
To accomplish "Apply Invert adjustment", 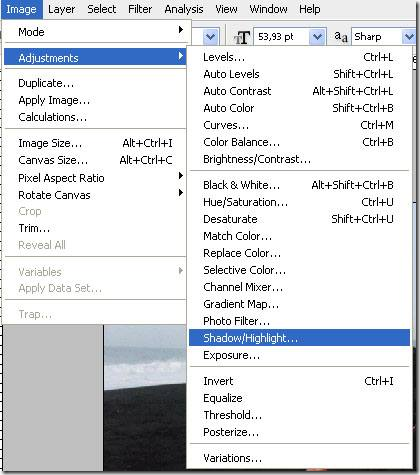I will 299,381.
